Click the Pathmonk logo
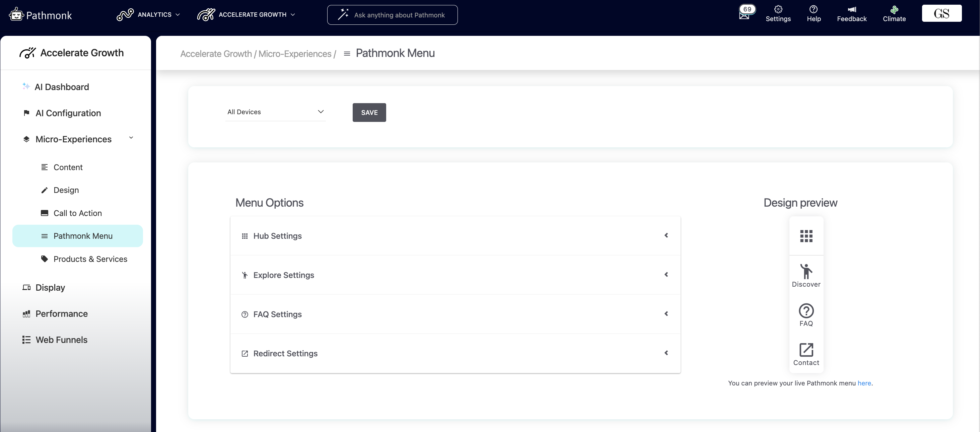Viewport: 980px width, 432px height. (40, 15)
